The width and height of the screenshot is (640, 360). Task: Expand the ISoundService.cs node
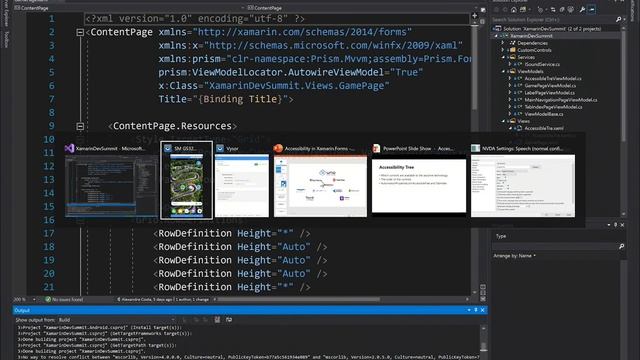[509, 64]
